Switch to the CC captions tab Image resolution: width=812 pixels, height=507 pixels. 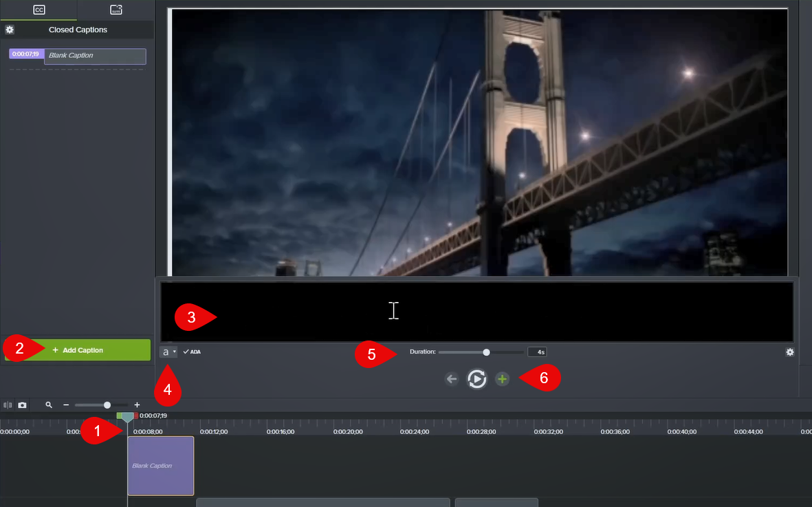(x=39, y=10)
